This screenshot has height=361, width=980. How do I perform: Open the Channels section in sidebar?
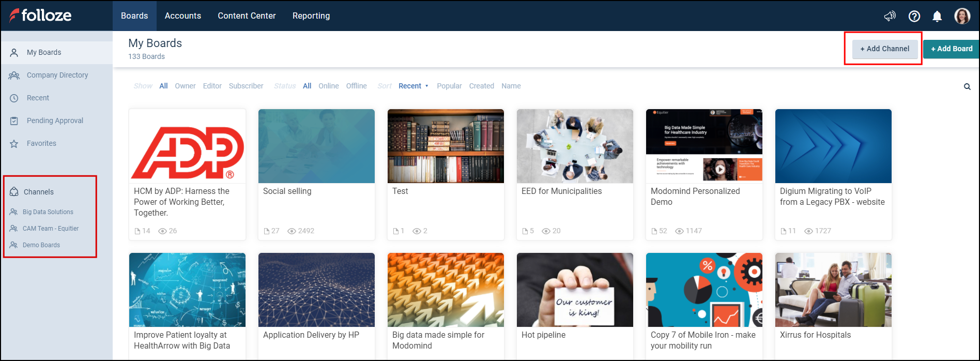click(x=38, y=192)
